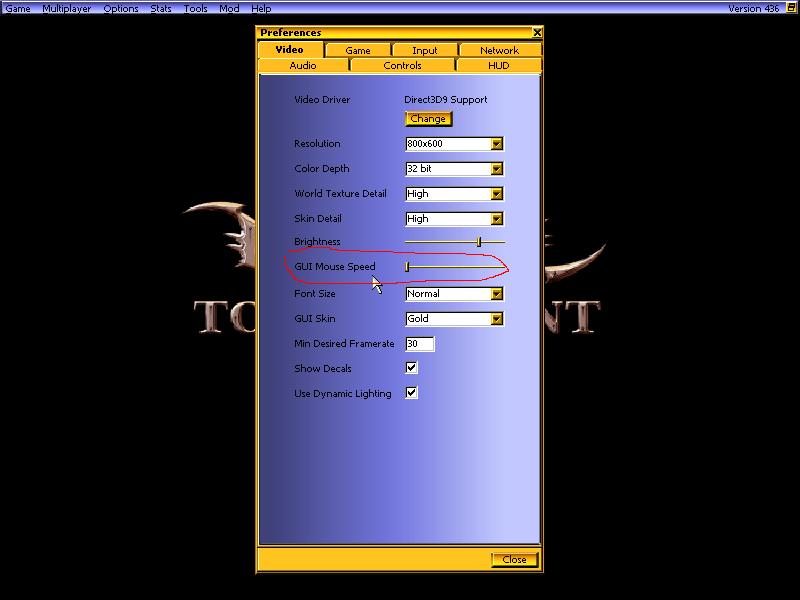Click the Show Decals label

(x=323, y=369)
